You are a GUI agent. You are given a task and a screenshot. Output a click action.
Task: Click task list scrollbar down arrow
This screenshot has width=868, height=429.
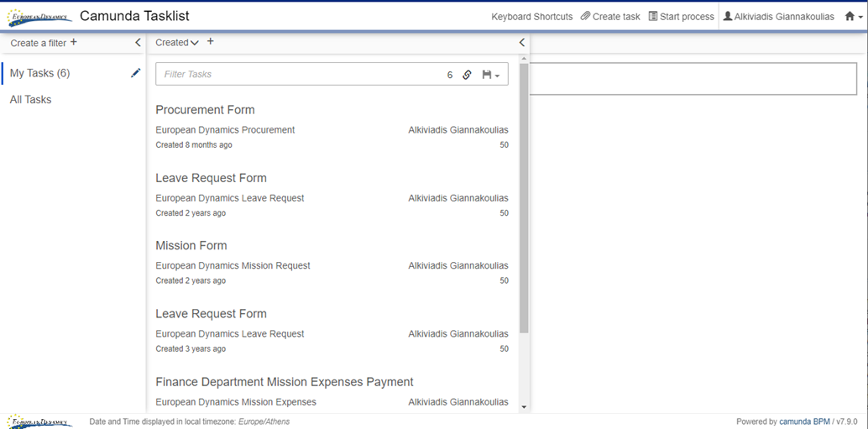524,407
